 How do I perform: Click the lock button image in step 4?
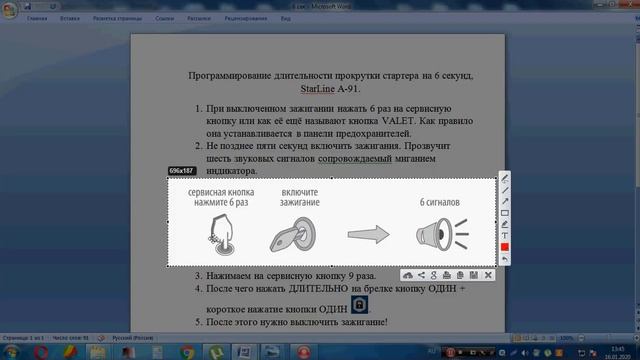click(x=359, y=304)
